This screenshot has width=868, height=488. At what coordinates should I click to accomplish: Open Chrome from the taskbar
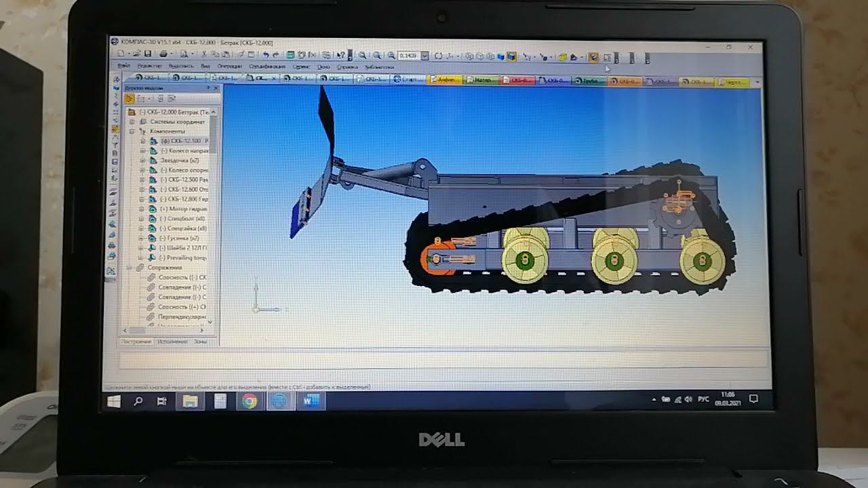pos(250,401)
